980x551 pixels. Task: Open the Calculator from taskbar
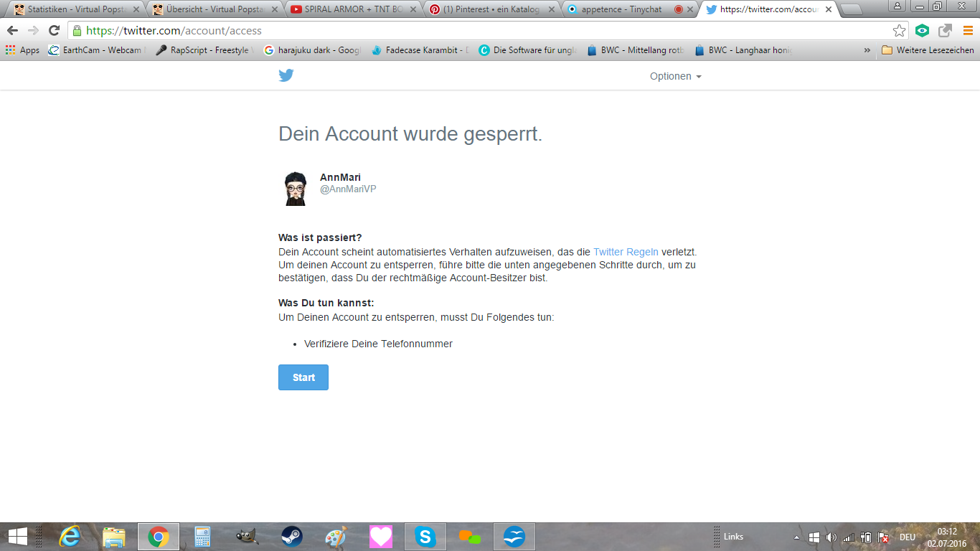point(202,537)
